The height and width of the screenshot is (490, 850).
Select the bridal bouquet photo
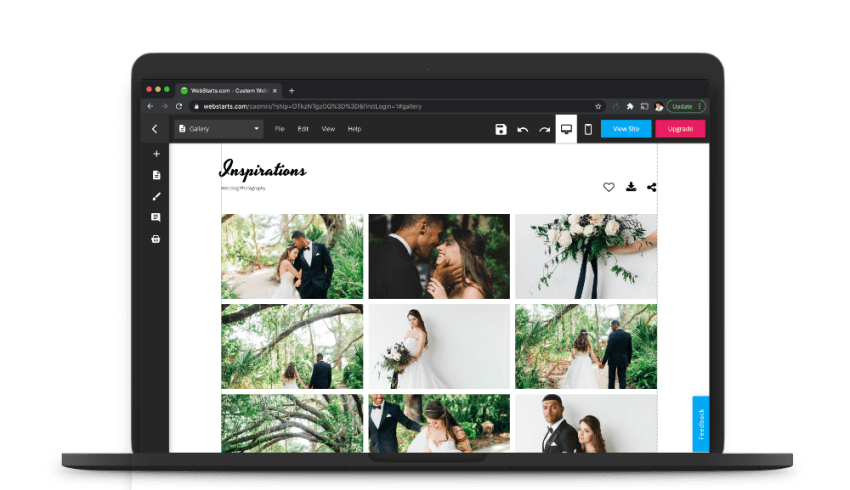(x=586, y=256)
